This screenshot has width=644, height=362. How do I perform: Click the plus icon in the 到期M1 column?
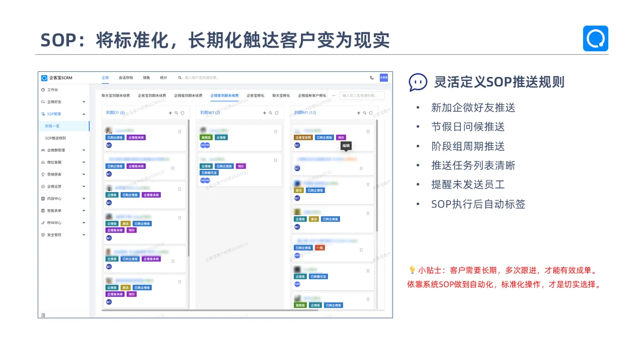359,113
